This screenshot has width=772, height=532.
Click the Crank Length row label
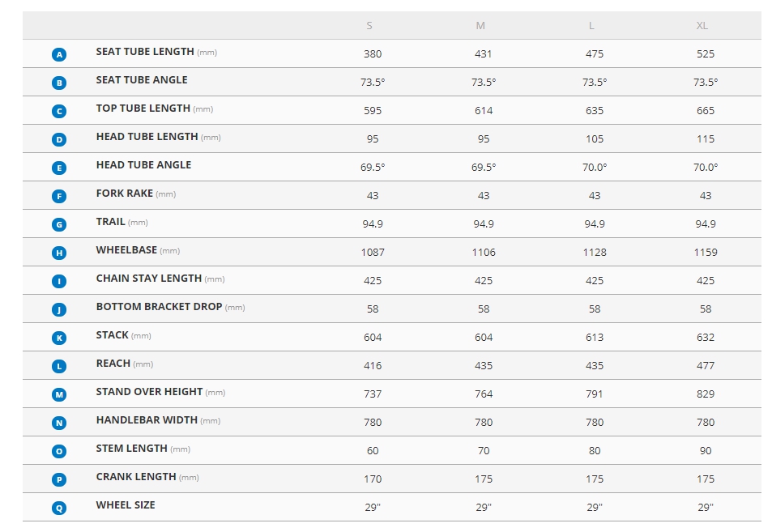coord(136,477)
